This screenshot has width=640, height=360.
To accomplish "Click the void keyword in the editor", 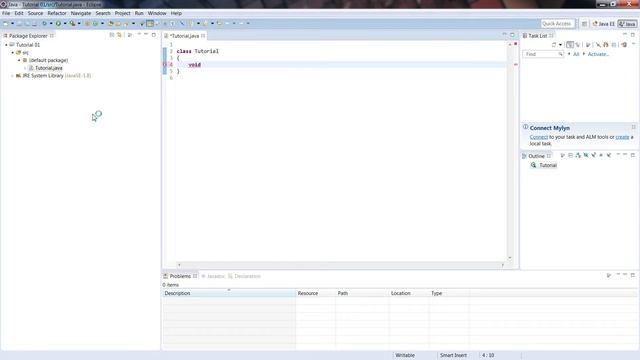I will click(195, 64).
